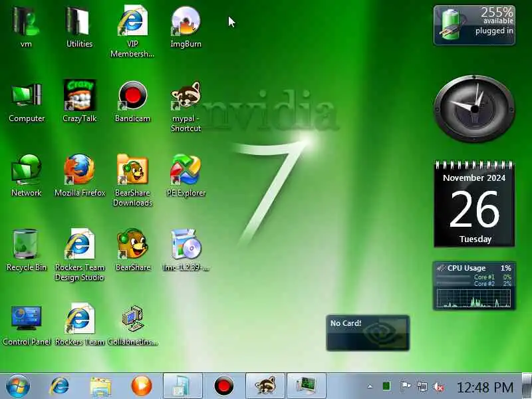532x399 pixels.
Task: Click the Show desktop button
Action: click(x=527, y=386)
